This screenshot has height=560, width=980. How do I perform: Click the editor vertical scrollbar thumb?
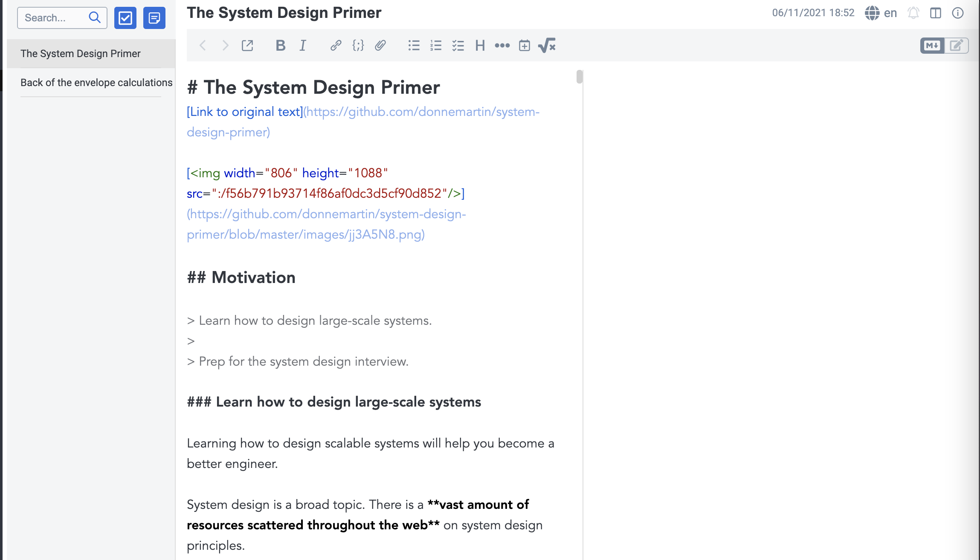[579, 77]
